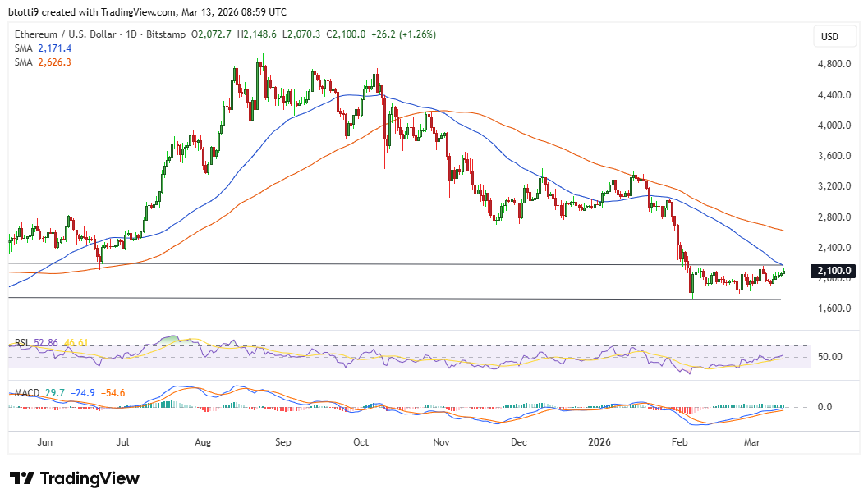This screenshot has width=868, height=503.
Task: Click the MACD 0.0 scale label
Action: click(x=825, y=407)
